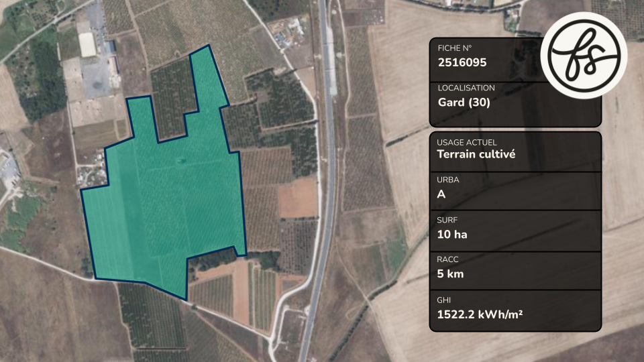Click the '5 km' connection distance
The height and width of the screenshot is (362, 644).
(450, 274)
